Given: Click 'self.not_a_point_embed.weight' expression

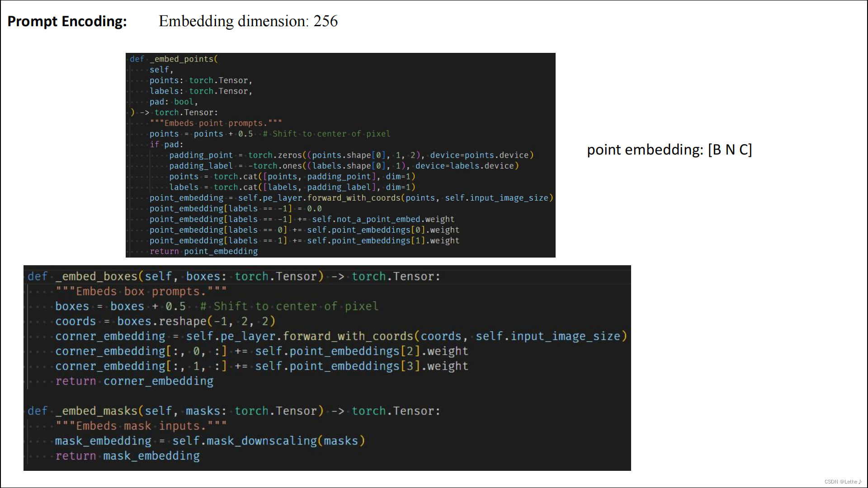Looking at the screenshot, I should coord(383,220).
